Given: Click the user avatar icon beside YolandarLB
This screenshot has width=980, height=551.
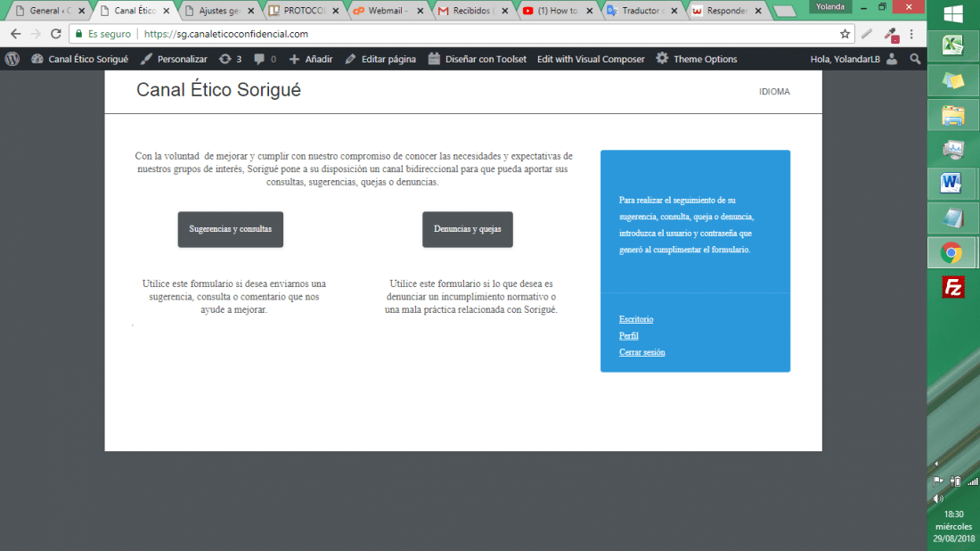Looking at the screenshot, I should [x=892, y=59].
